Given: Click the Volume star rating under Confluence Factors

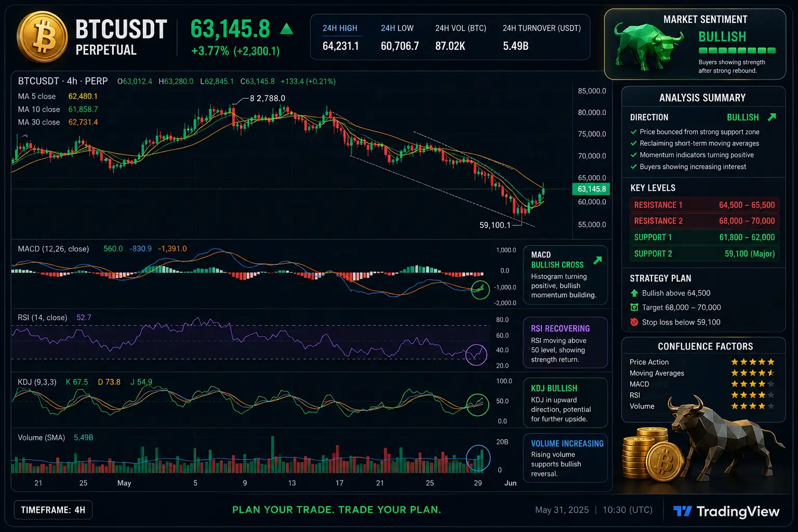Looking at the screenshot, I should tap(753, 406).
